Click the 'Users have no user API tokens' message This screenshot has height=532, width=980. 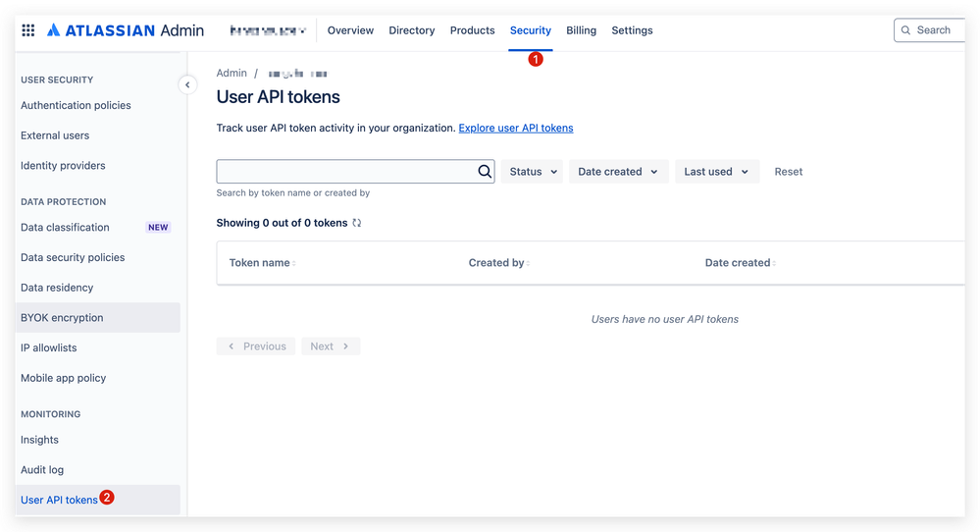point(664,319)
